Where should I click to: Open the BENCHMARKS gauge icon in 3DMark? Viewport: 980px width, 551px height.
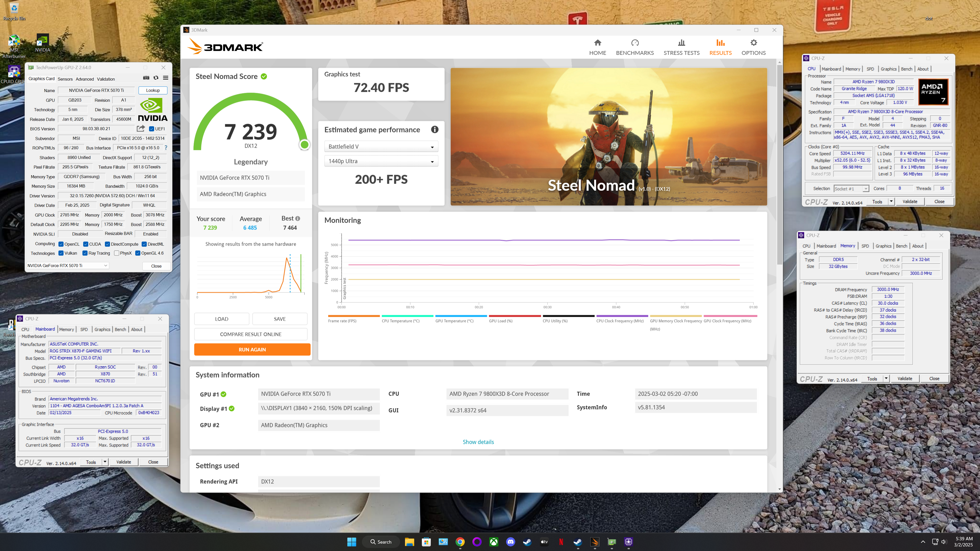(635, 43)
